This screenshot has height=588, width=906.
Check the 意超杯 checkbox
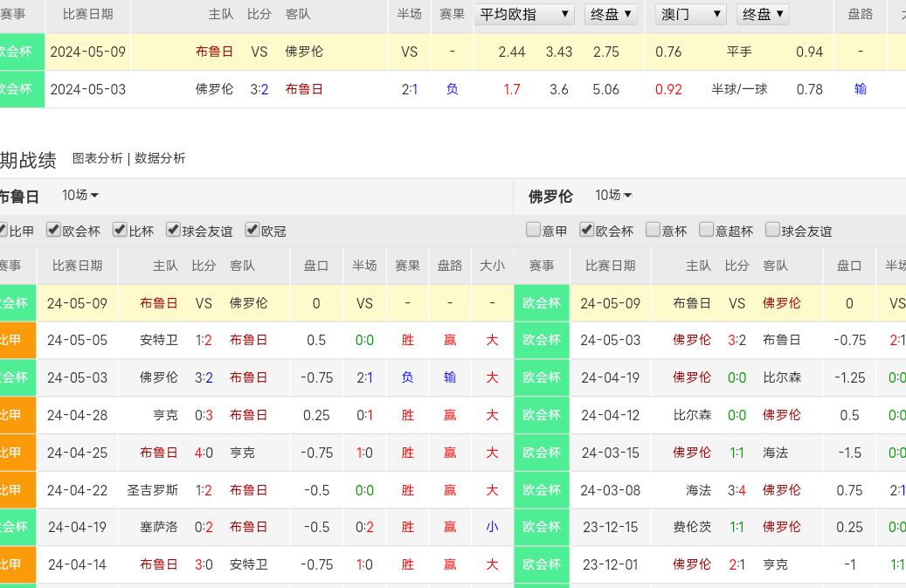click(707, 230)
